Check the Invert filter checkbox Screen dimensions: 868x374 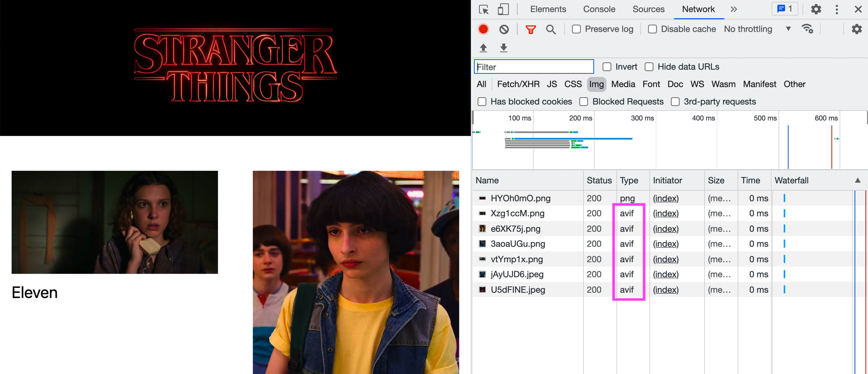click(607, 67)
